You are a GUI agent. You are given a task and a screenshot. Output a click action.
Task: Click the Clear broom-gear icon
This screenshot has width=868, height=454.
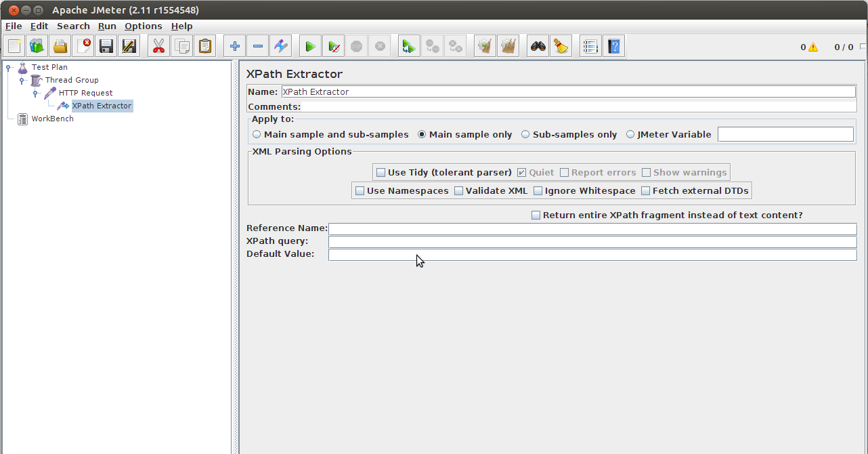click(x=485, y=47)
